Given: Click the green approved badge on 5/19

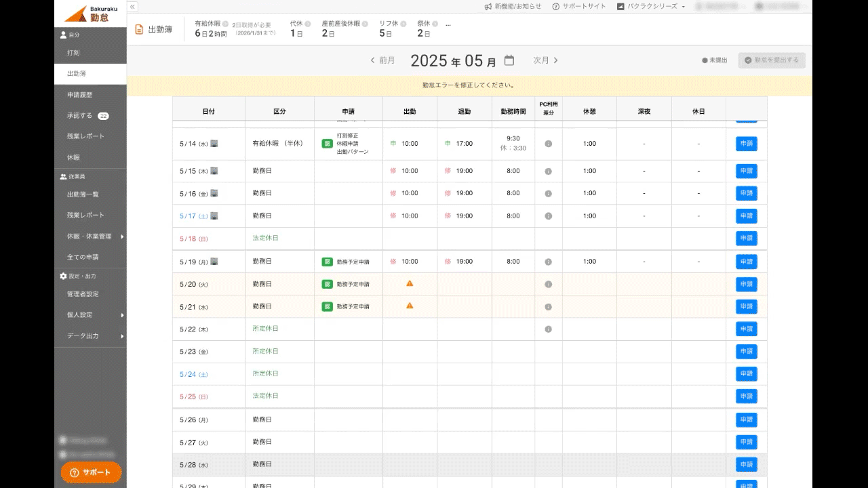Looking at the screenshot, I should (327, 262).
